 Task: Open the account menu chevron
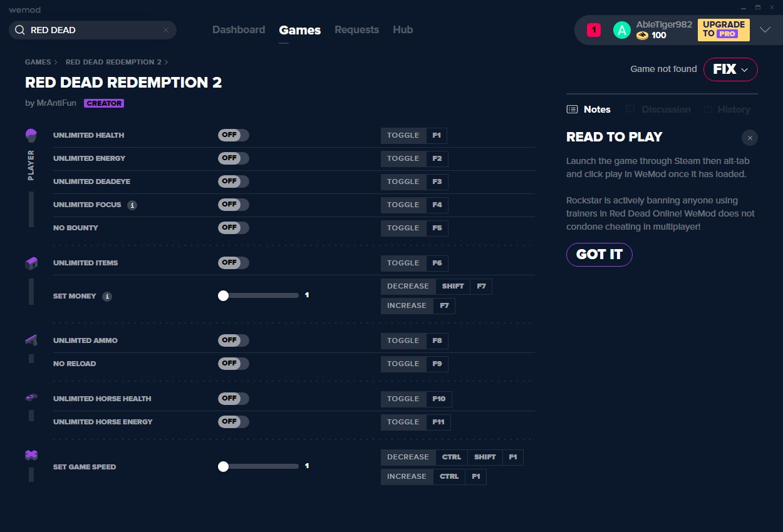coord(765,30)
